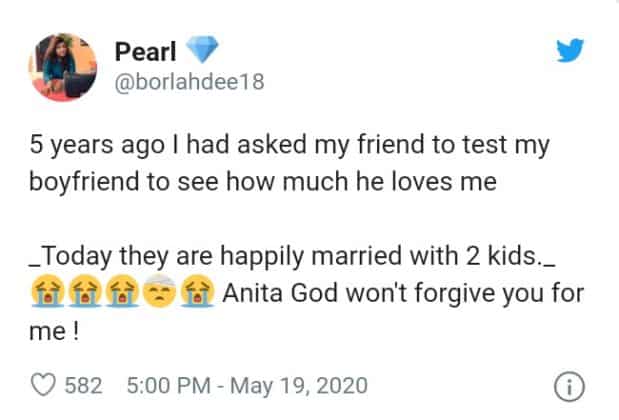Click the text "God won't forgive you for"
Viewport: 619px width, 420px height.
tap(425, 297)
